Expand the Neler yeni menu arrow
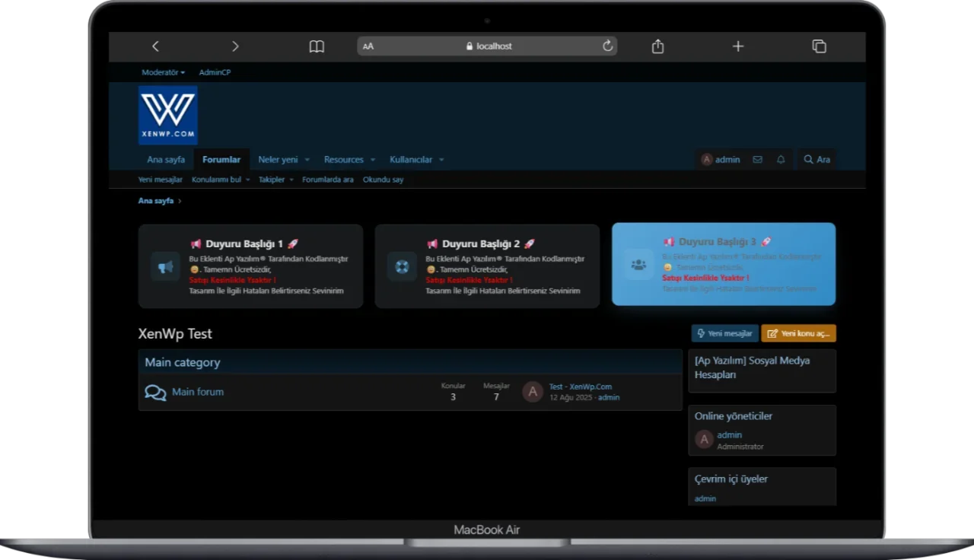 coord(307,160)
